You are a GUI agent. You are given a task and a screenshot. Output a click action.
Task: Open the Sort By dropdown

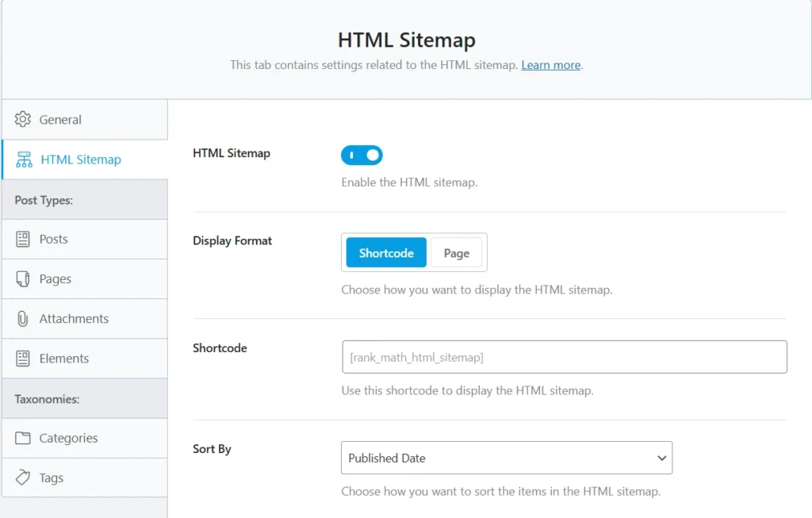point(506,458)
